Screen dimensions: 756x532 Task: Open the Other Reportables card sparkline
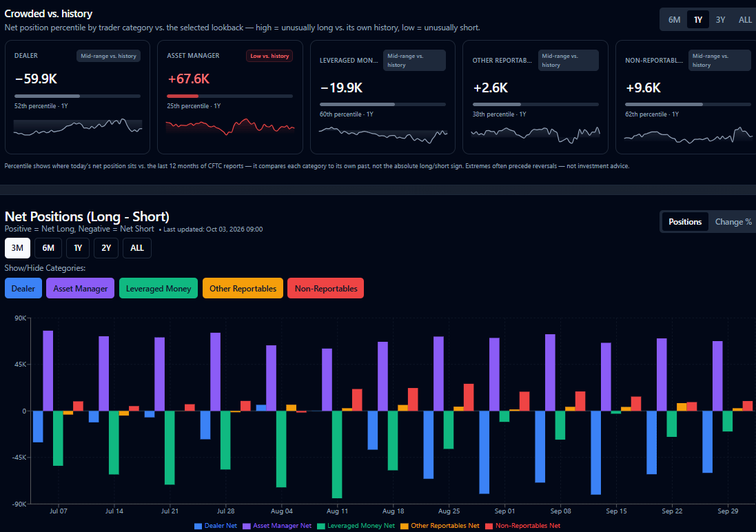pyautogui.click(x=535, y=134)
